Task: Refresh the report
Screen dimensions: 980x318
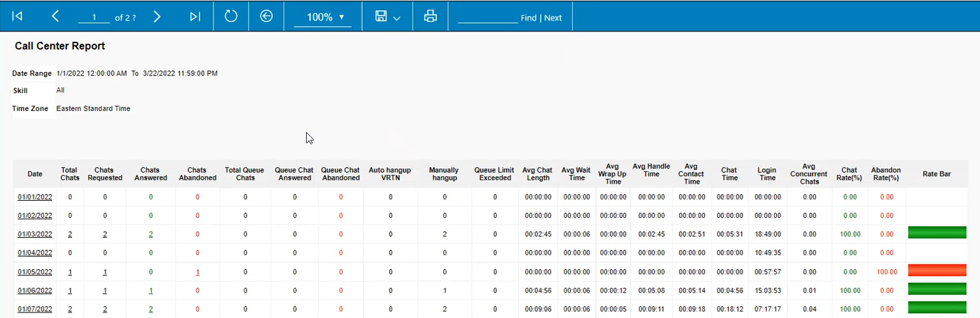Action: click(x=231, y=16)
